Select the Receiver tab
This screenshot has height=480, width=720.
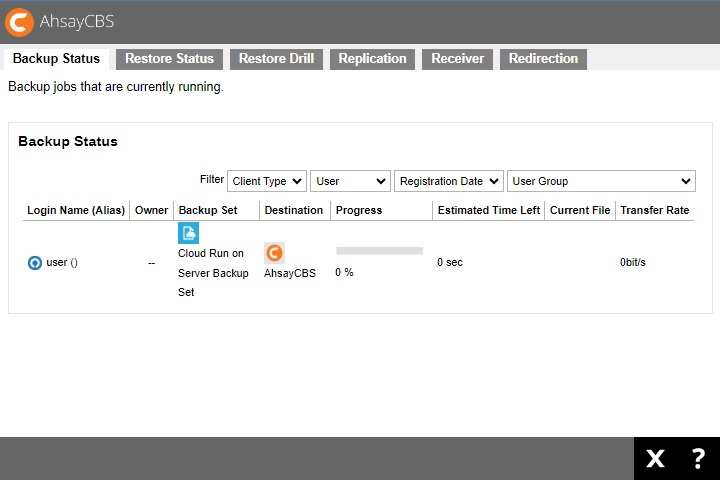point(457,59)
